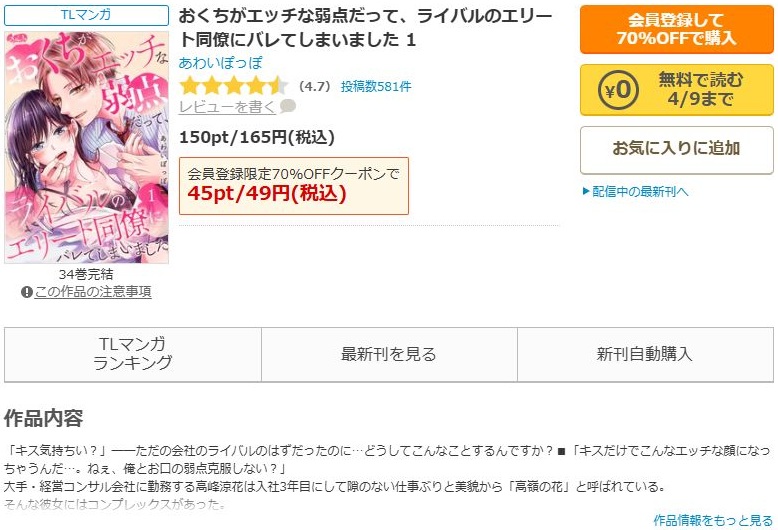Click the 70%OFF coupon price box
The image size is (778, 530).
[294, 186]
